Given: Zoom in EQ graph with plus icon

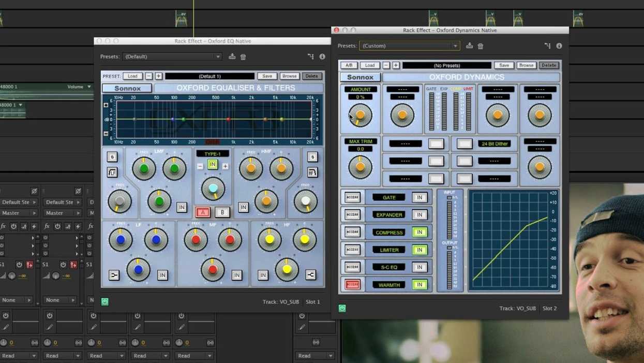Looking at the screenshot, I should click(106, 105).
